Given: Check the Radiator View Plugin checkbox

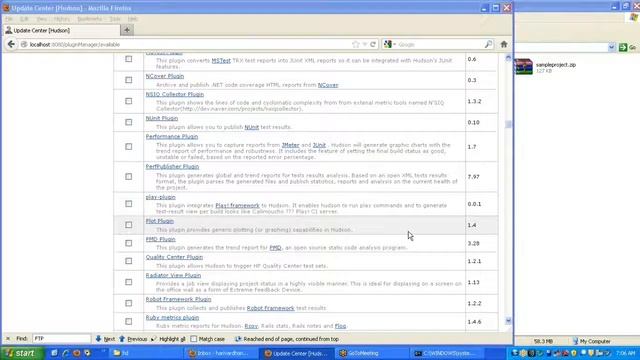Looking at the screenshot, I should click(129, 282).
